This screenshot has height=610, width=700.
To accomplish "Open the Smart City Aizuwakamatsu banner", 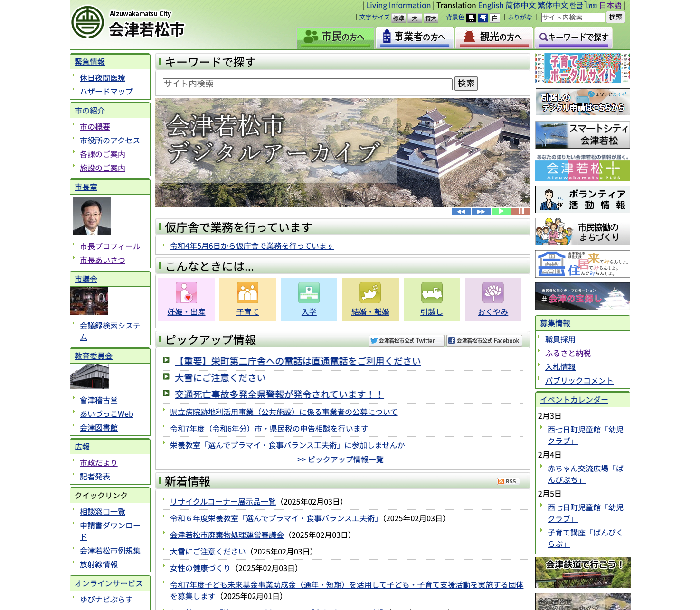I will (583, 135).
